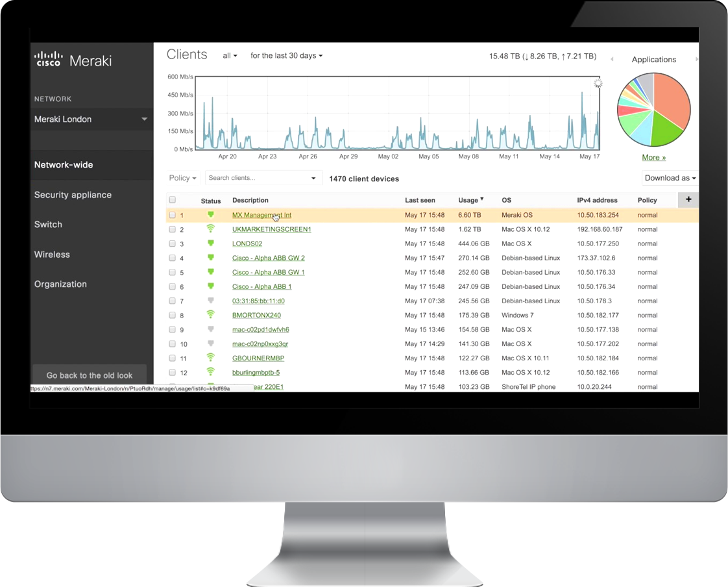The width and height of the screenshot is (728, 587).
Task: Click wireless status icon for BMORTONX240
Action: pyautogui.click(x=211, y=315)
